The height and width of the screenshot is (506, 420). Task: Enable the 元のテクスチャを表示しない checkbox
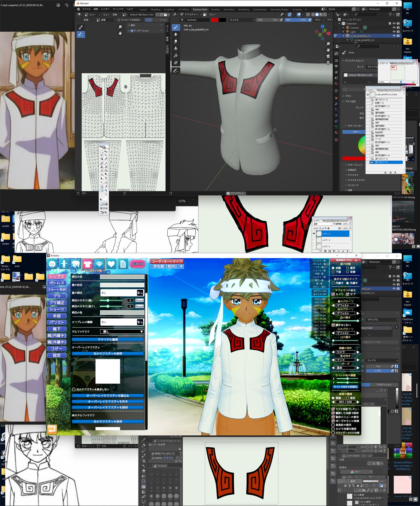74,389
